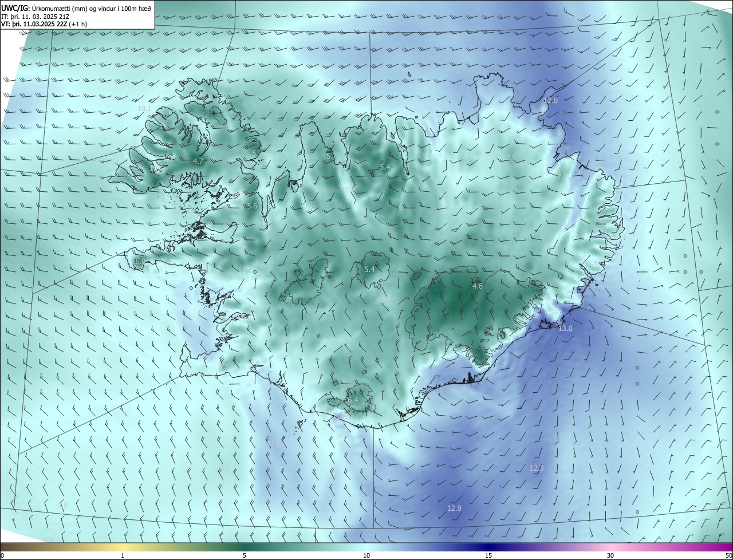The image size is (733, 560).
Task: Click the 12.9 value label on the map
Action: [454, 508]
